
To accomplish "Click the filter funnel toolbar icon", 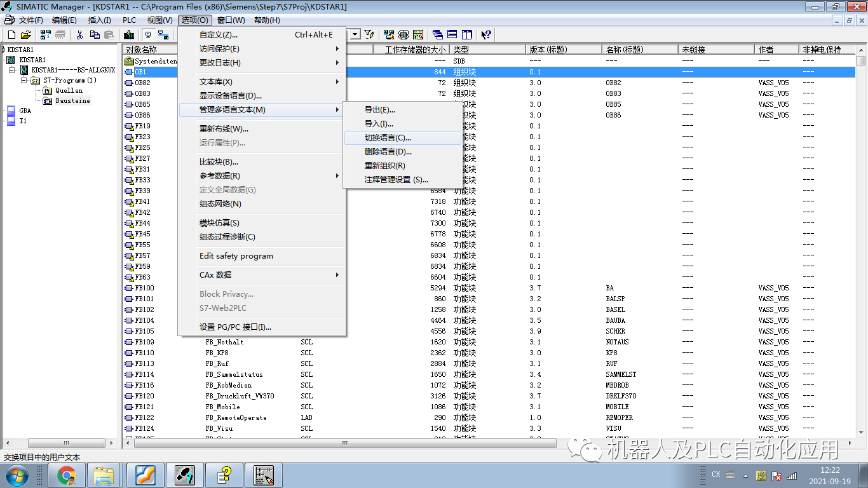I will pos(369,34).
